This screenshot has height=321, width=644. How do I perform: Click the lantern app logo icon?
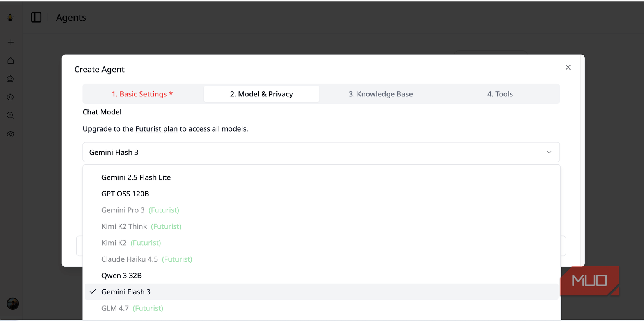click(x=11, y=17)
